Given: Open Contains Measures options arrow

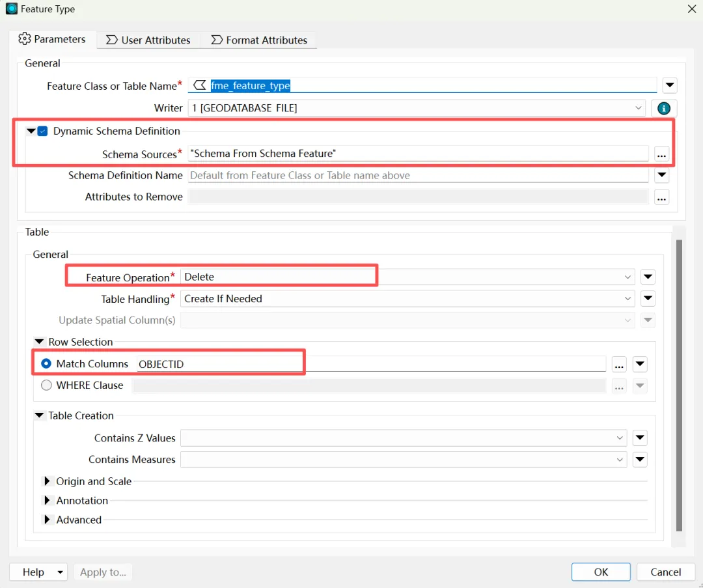Looking at the screenshot, I should tap(641, 459).
